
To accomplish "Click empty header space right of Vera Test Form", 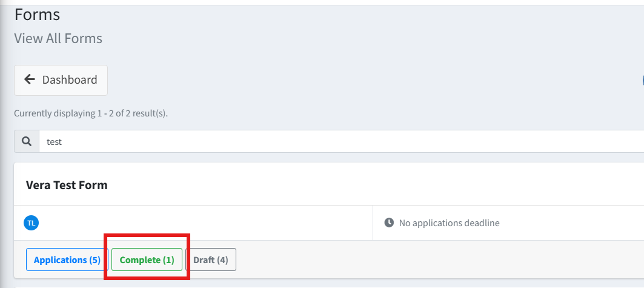I will (x=363, y=185).
